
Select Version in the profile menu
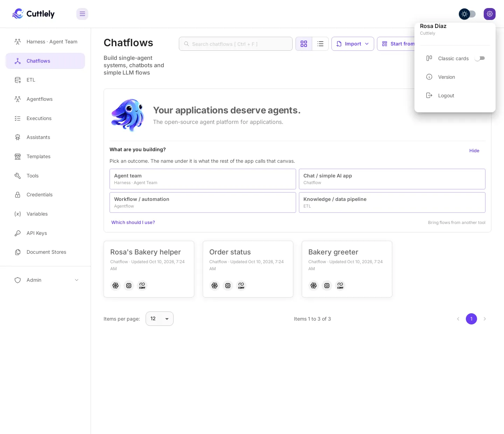(455, 77)
